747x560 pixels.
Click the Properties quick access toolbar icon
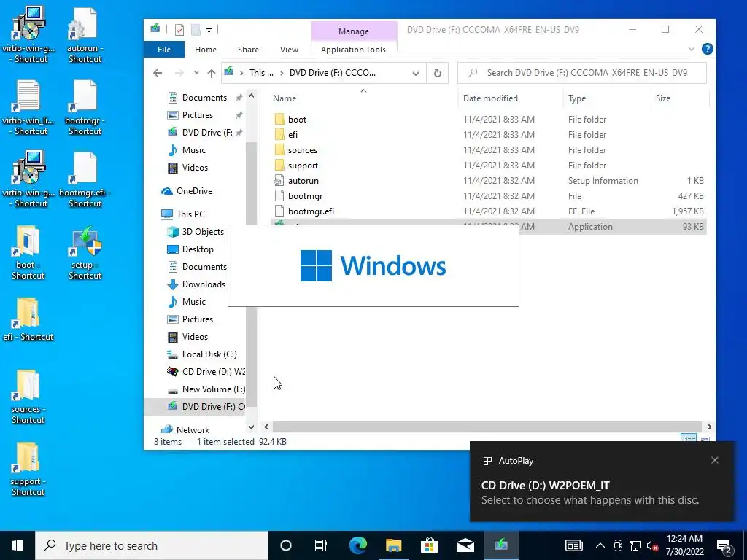(x=179, y=30)
